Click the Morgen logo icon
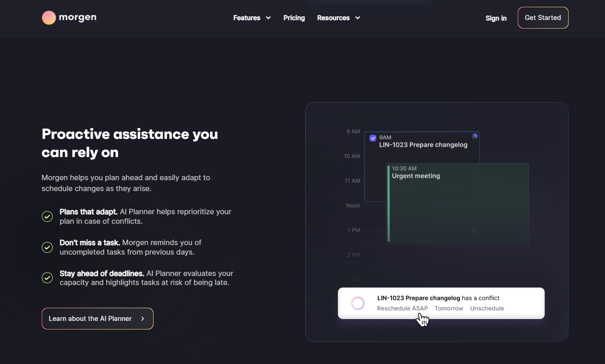This screenshot has width=605, height=364. (x=49, y=18)
